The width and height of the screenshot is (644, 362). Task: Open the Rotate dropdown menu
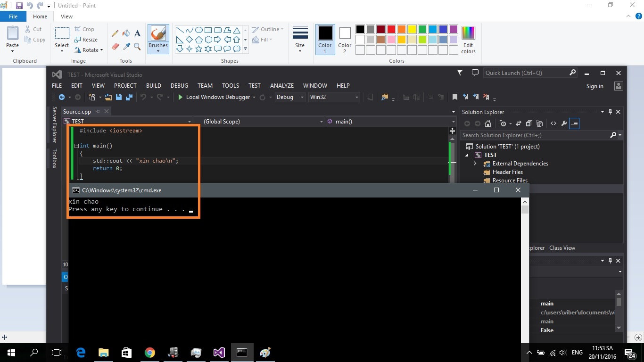(x=89, y=50)
